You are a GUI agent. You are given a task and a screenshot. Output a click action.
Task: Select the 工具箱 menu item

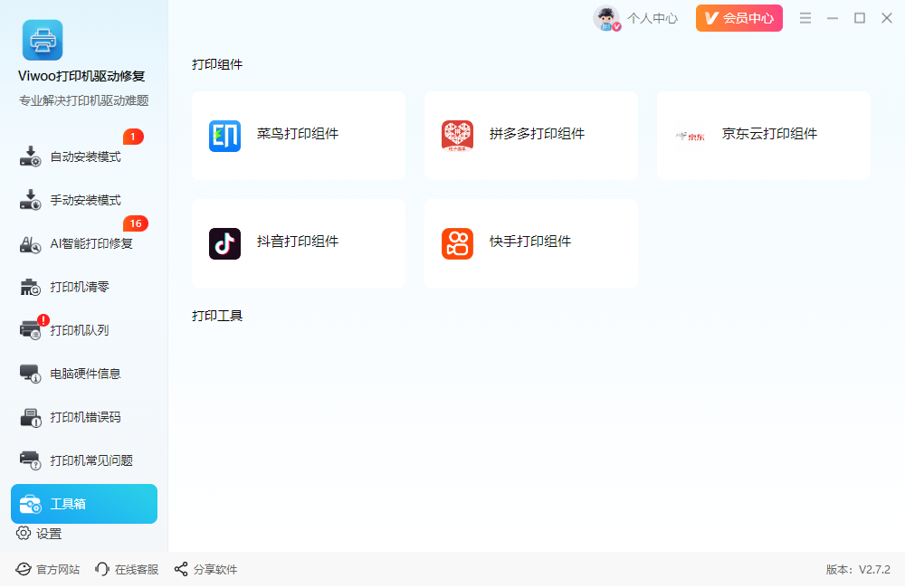click(83, 505)
